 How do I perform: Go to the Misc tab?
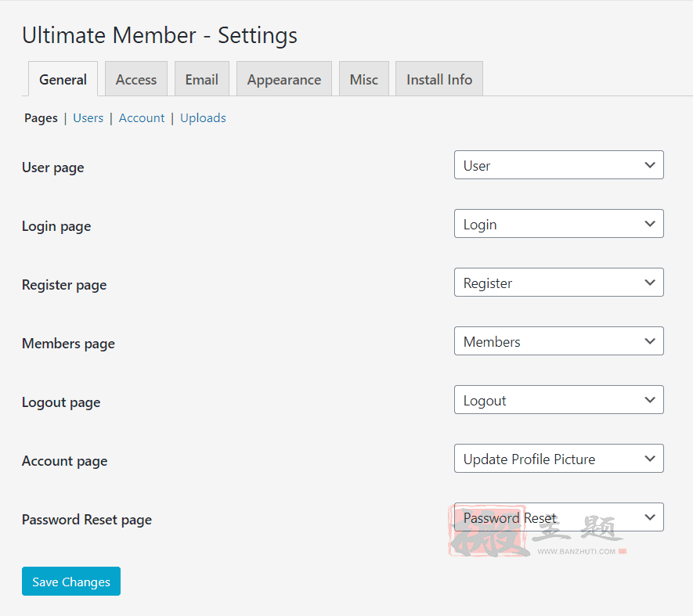[x=363, y=79]
